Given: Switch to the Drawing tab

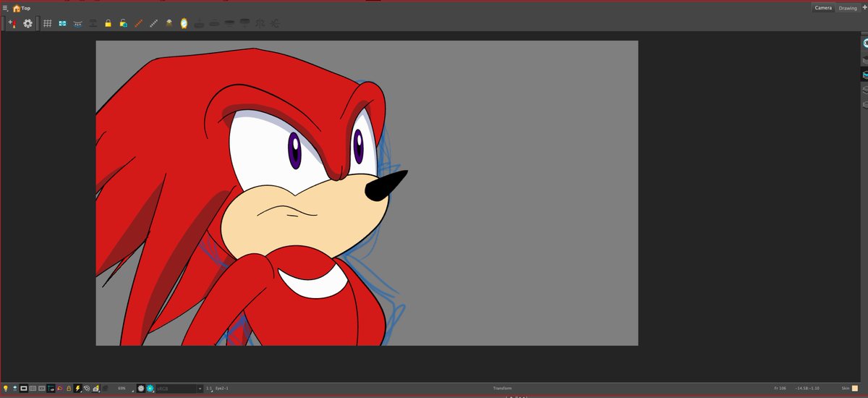Looking at the screenshot, I should (848, 8).
